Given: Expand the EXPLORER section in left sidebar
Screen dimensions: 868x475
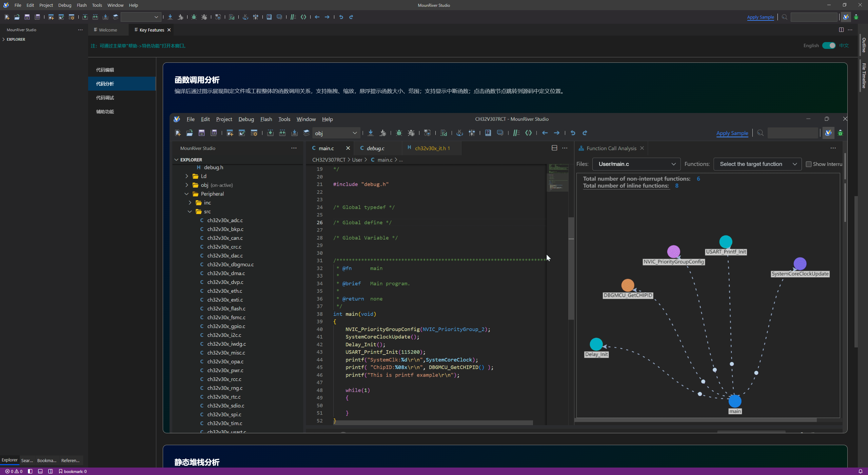Looking at the screenshot, I should coord(16,39).
